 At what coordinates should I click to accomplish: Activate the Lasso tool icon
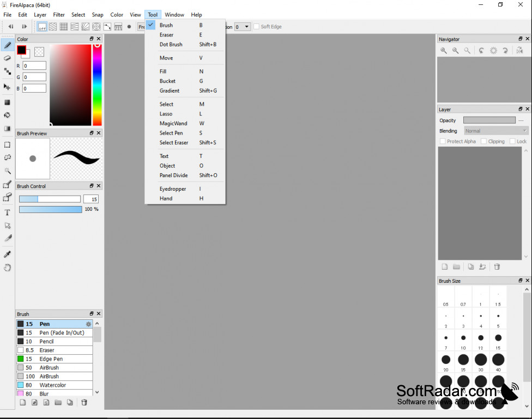(7, 158)
